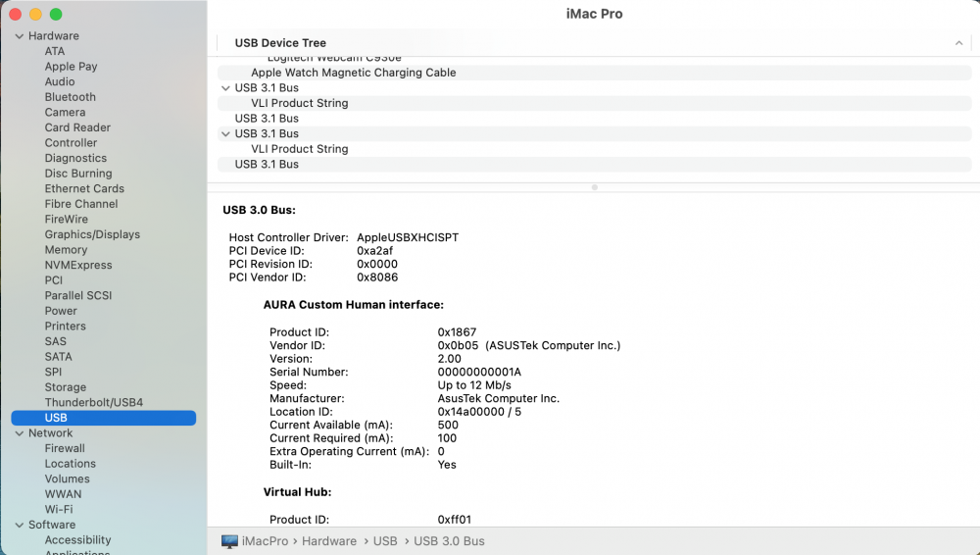Select Diagnostics in the sidebar

(75, 158)
